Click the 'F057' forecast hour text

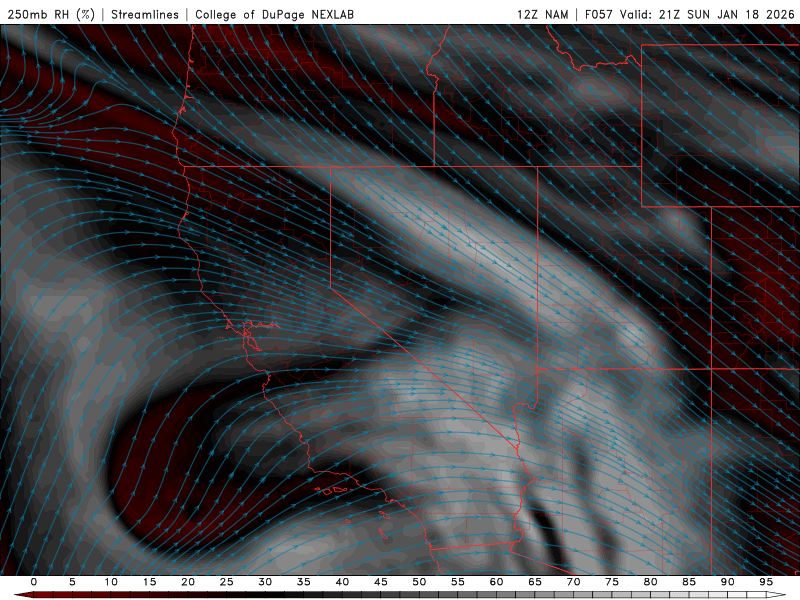tap(598, 14)
